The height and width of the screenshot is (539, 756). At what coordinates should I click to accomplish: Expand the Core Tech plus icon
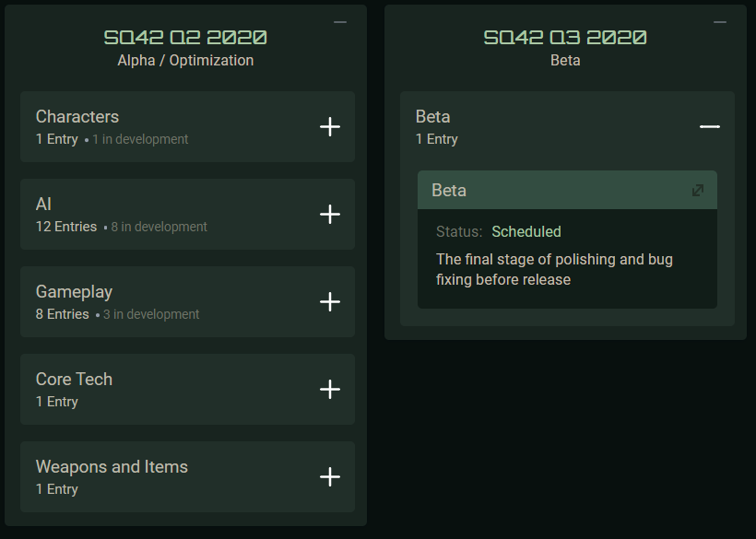[330, 390]
